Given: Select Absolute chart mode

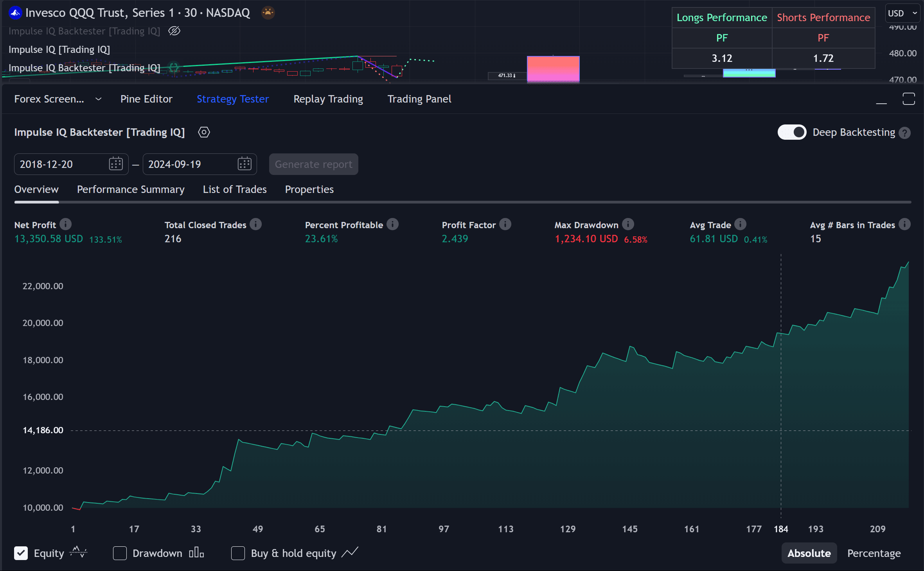Looking at the screenshot, I should coord(809,553).
